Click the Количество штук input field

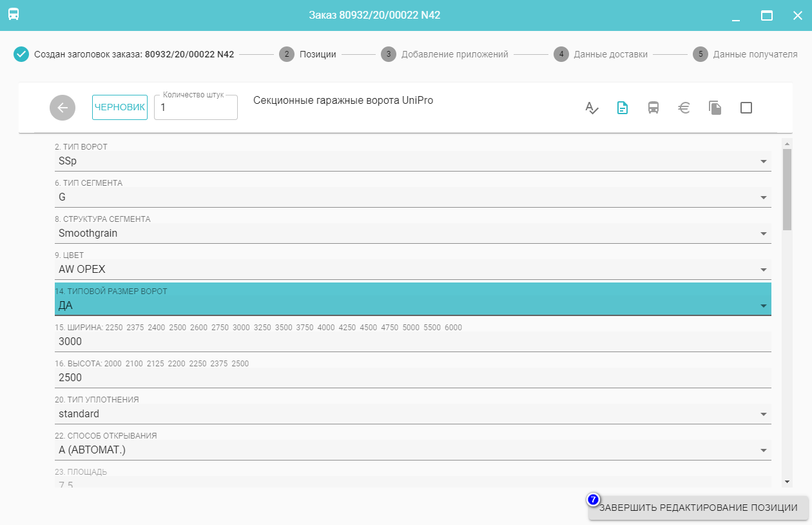195,108
